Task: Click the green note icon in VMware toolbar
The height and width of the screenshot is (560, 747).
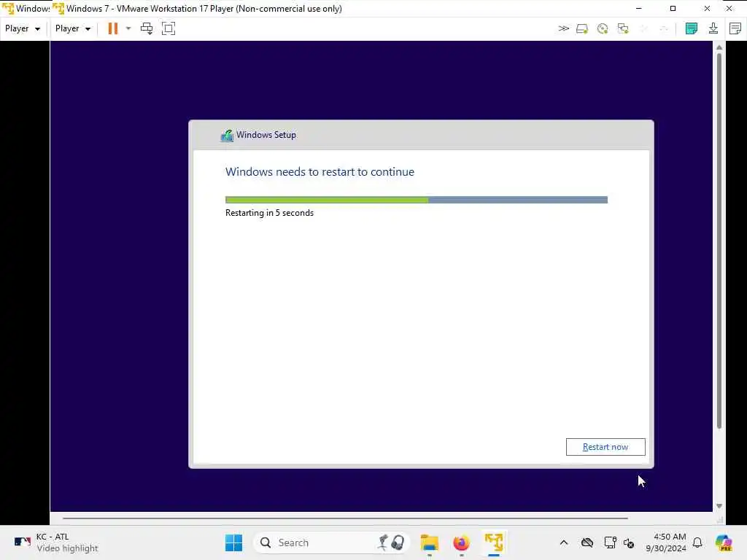Action: pos(692,28)
